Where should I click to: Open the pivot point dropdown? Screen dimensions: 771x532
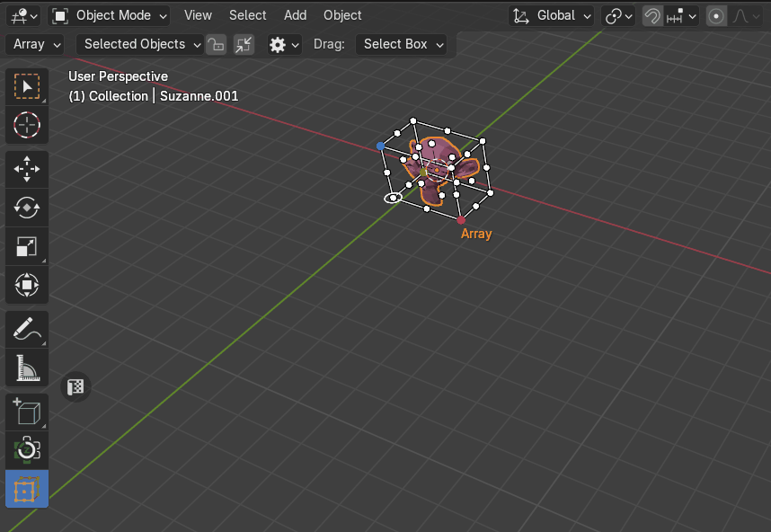click(618, 16)
